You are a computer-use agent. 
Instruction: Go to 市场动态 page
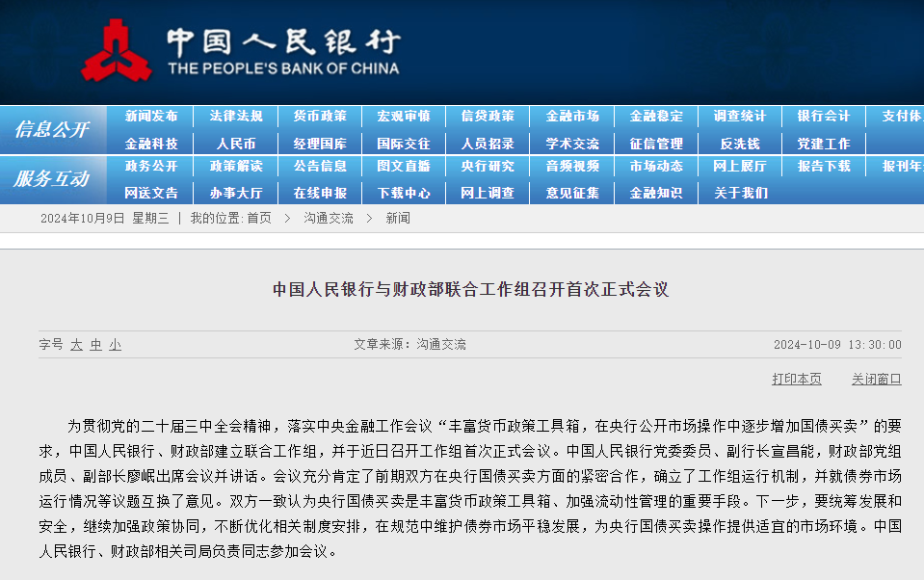click(656, 167)
